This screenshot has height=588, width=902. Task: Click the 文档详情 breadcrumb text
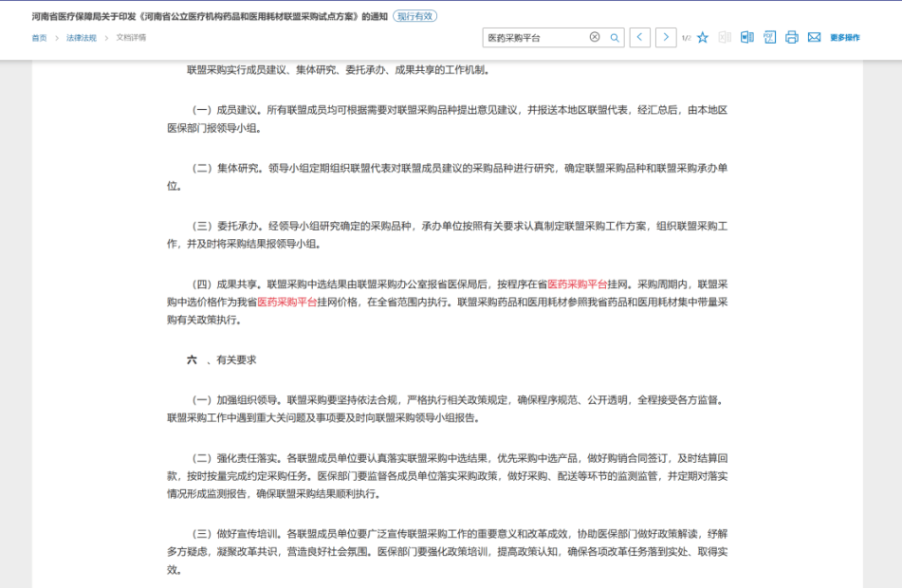coord(131,37)
